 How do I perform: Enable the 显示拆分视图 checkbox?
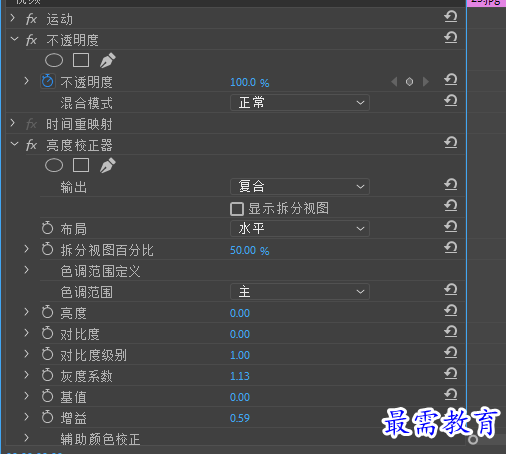coord(237,209)
